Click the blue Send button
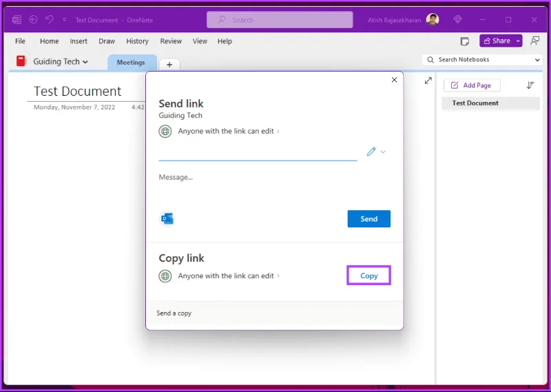Image resolution: width=551 pixels, height=392 pixels. click(368, 218)
